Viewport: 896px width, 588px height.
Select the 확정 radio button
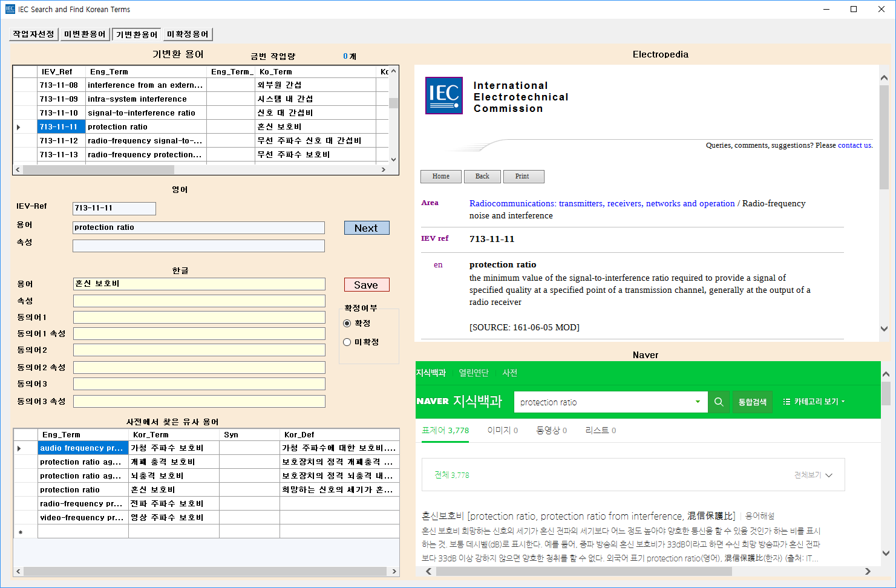(x=347, y=324)
